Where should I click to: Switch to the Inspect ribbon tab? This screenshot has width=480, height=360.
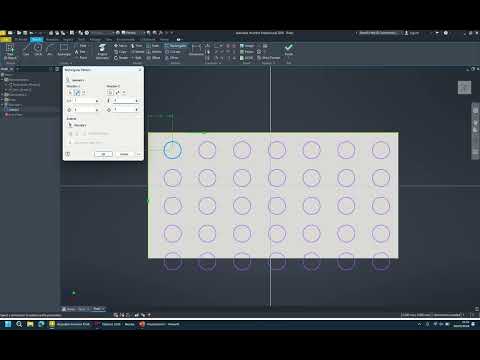coord(68,39)
